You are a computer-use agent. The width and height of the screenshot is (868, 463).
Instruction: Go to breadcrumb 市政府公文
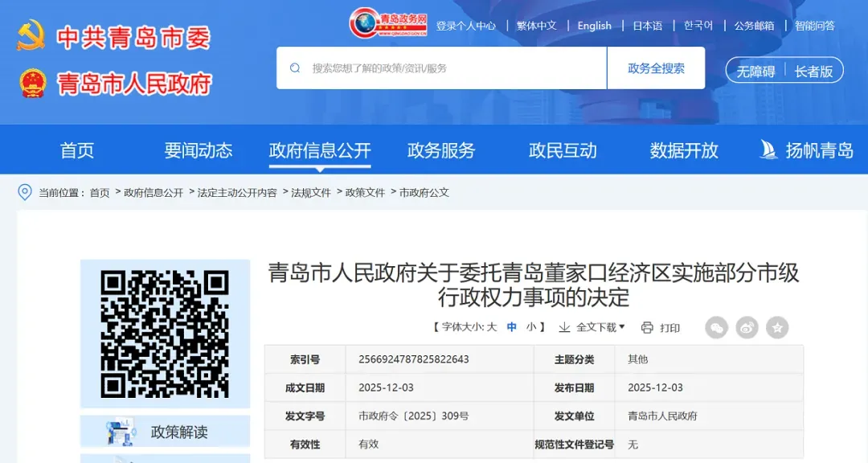(x=424, y=193)
